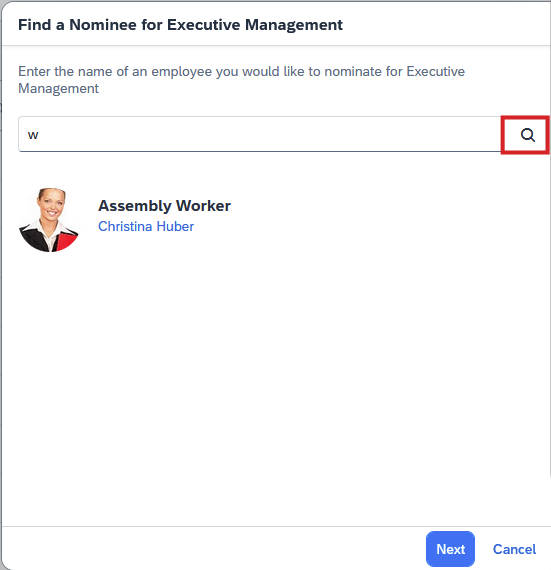551x570 pixels.
Task: Place cursor after the typed letter w
Action: pyautogui.click(x=39, y=135)
